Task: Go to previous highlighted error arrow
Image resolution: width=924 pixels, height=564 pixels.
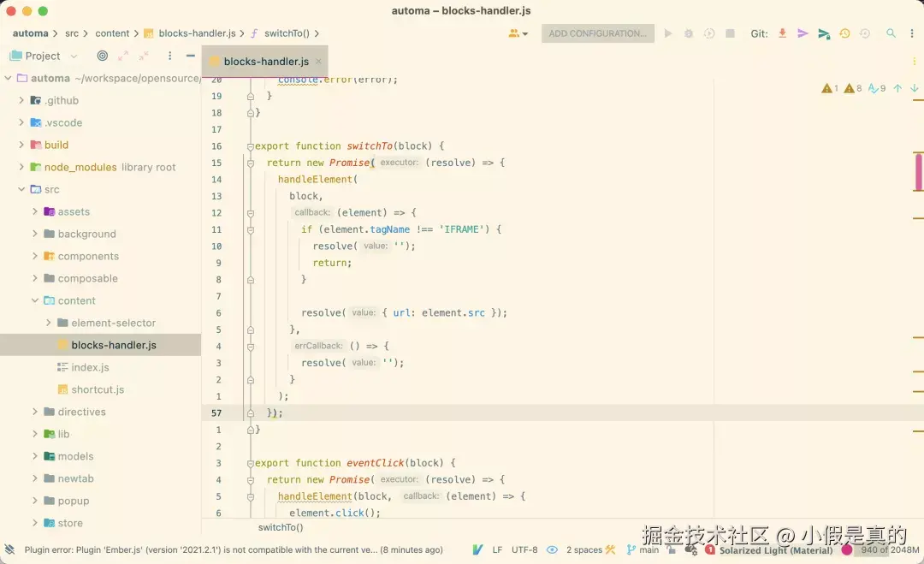Action: (897, 88)
